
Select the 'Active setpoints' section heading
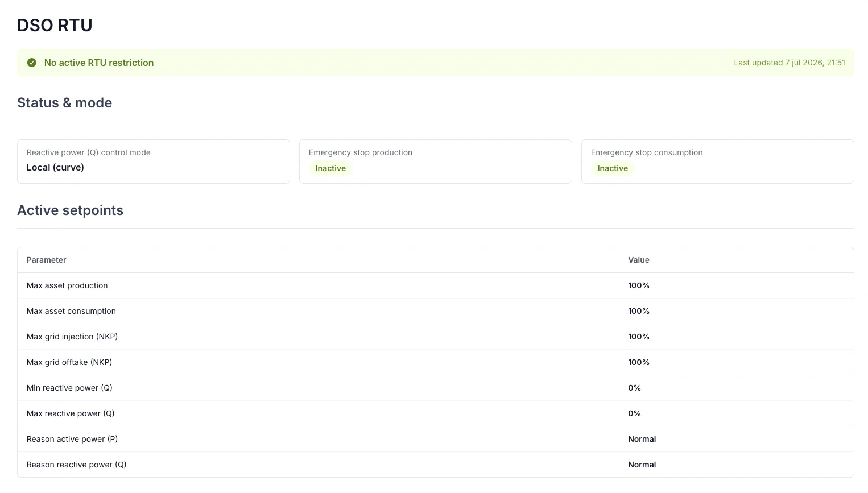(x=70, y=210)
